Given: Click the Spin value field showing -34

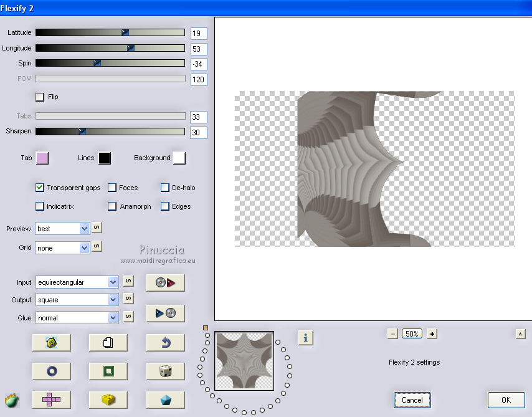Looking at the screenshot, I should click(x=199, y=64).
